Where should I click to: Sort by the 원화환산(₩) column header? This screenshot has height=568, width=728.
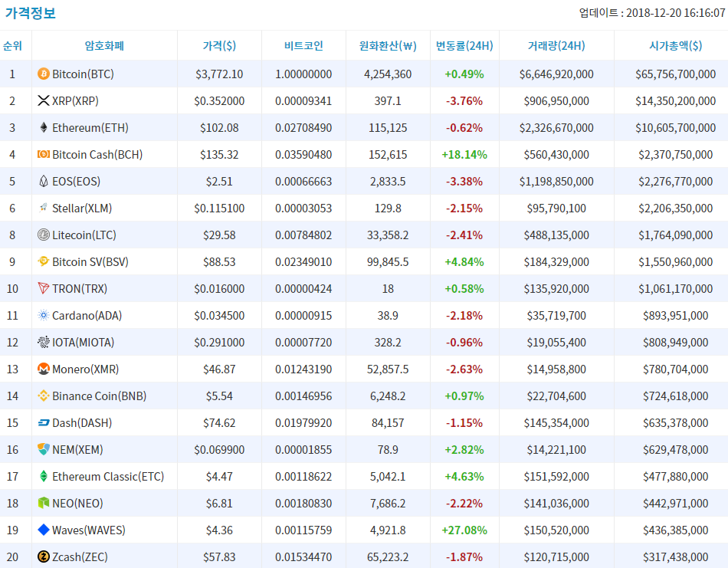coord(388,45)
